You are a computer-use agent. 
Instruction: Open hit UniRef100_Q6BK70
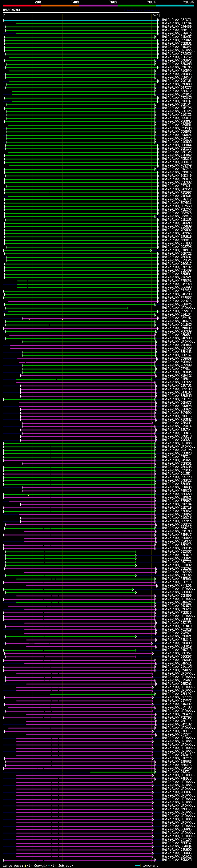tap(177, 162)
